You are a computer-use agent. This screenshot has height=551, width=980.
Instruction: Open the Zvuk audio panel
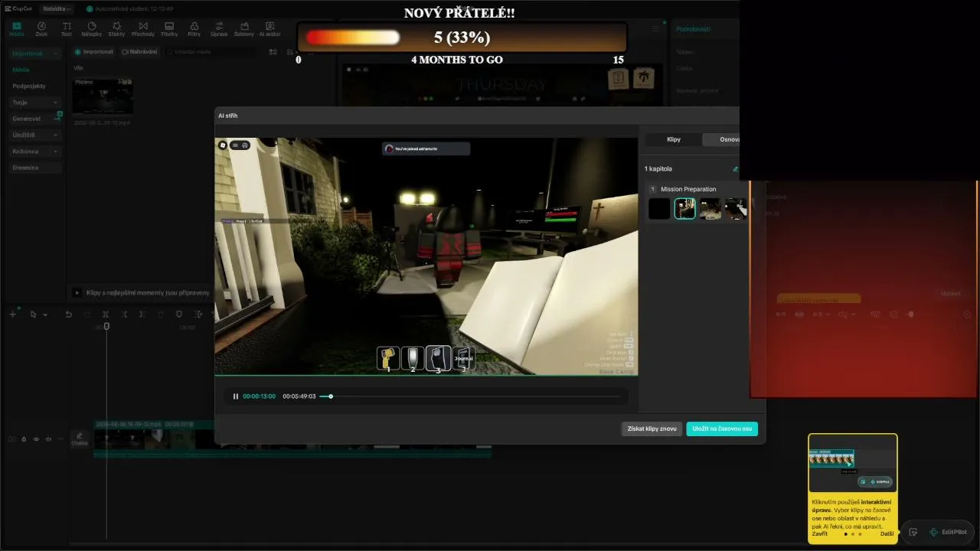coord(41,29)
